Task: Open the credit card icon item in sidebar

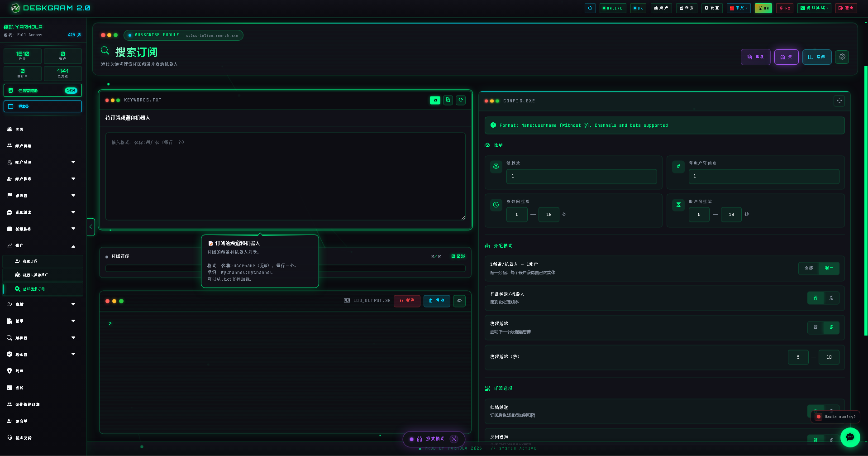Action: (x=43, y=388)
